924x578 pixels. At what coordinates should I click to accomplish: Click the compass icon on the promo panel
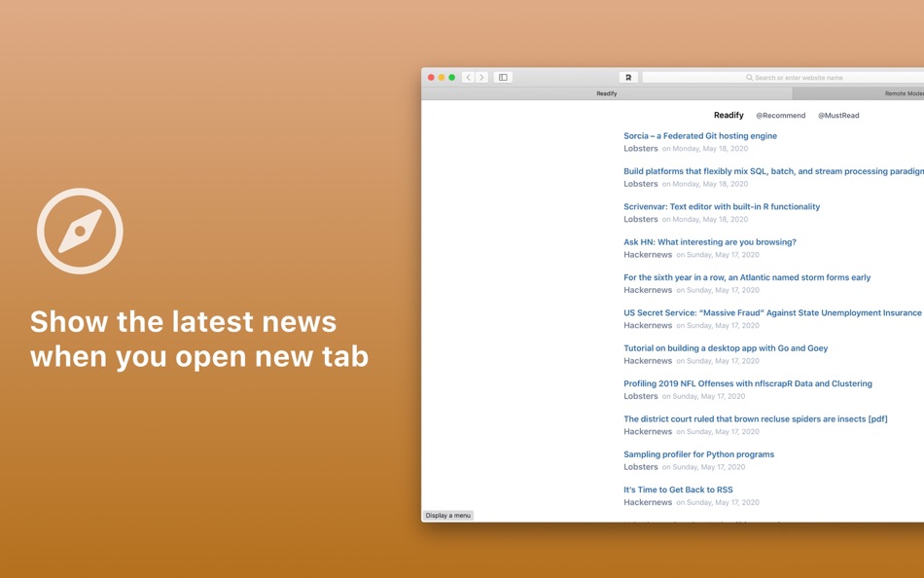point(80,232)
